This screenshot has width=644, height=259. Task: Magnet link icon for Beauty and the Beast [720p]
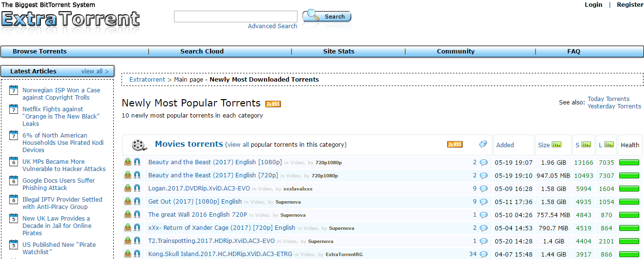137,175
